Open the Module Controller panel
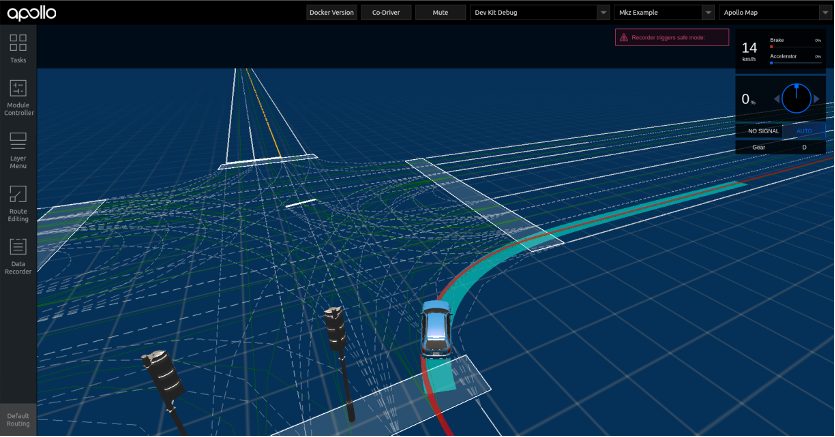 coord(18,98)
